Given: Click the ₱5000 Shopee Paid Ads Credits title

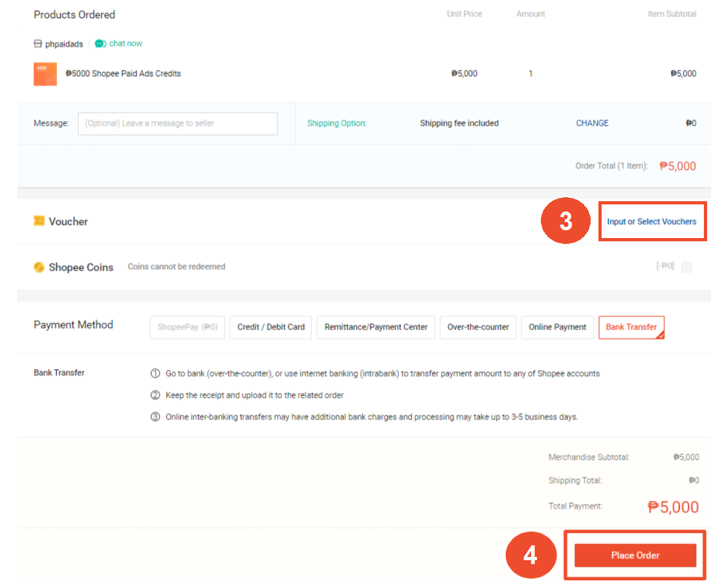Looking at the screenshot, I should tap(123, 74).
